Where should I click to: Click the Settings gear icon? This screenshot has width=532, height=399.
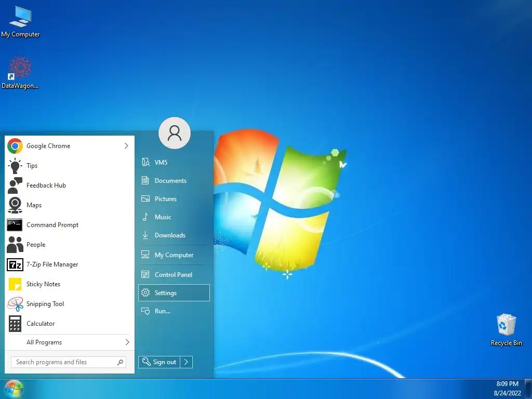[x=145, y=292]
